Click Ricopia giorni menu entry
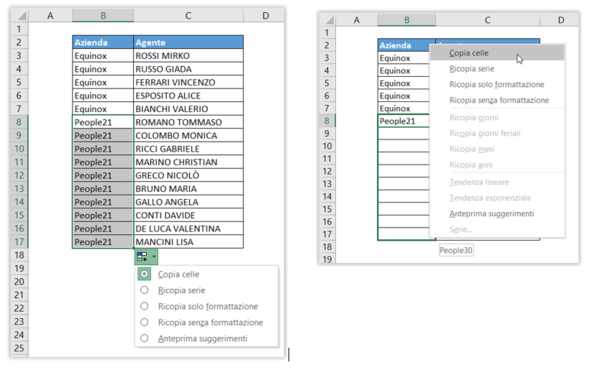The height and width of the screenshot is (370, 600). coord(497,117)
